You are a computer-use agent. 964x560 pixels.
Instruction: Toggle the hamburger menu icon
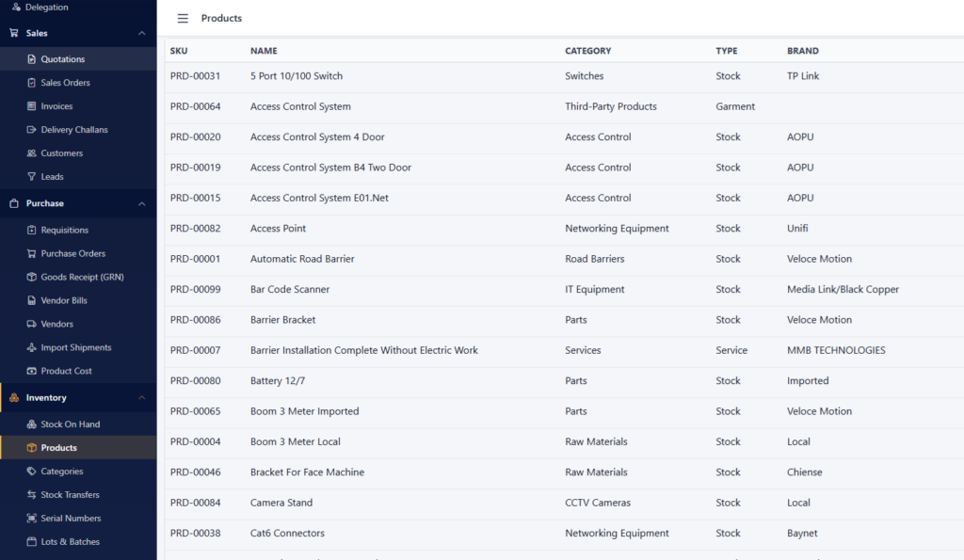tap(183, 19)
